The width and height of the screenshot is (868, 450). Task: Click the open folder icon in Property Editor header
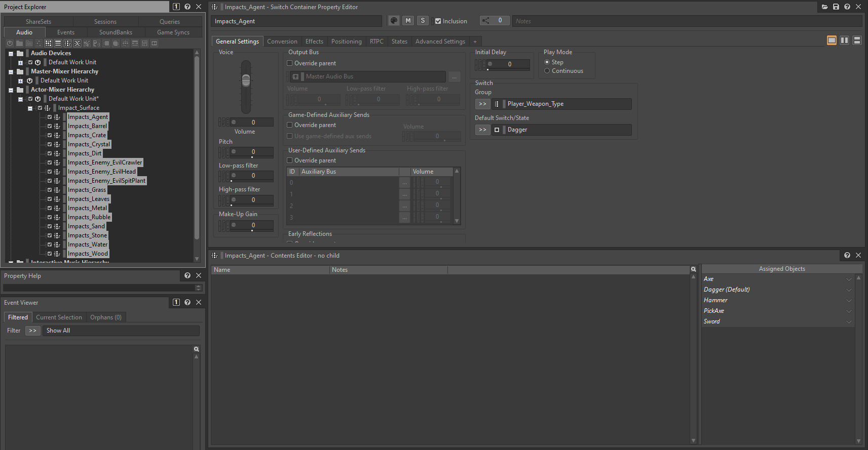(x=825, y=7)
